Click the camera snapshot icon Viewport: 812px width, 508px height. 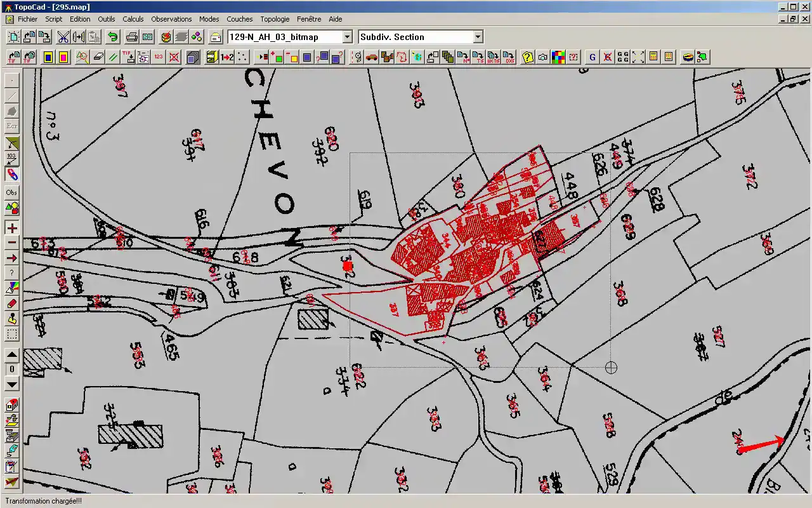tap(543, 57)
